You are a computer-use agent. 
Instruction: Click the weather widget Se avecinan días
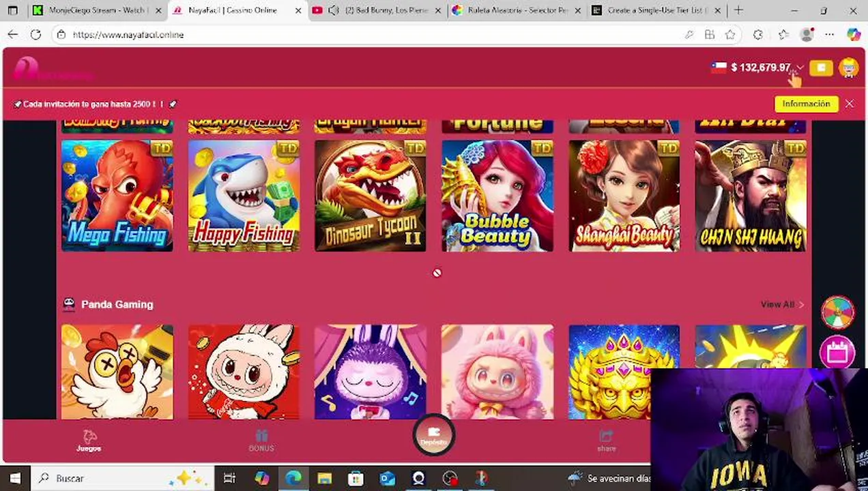click(x=611, y=478)
